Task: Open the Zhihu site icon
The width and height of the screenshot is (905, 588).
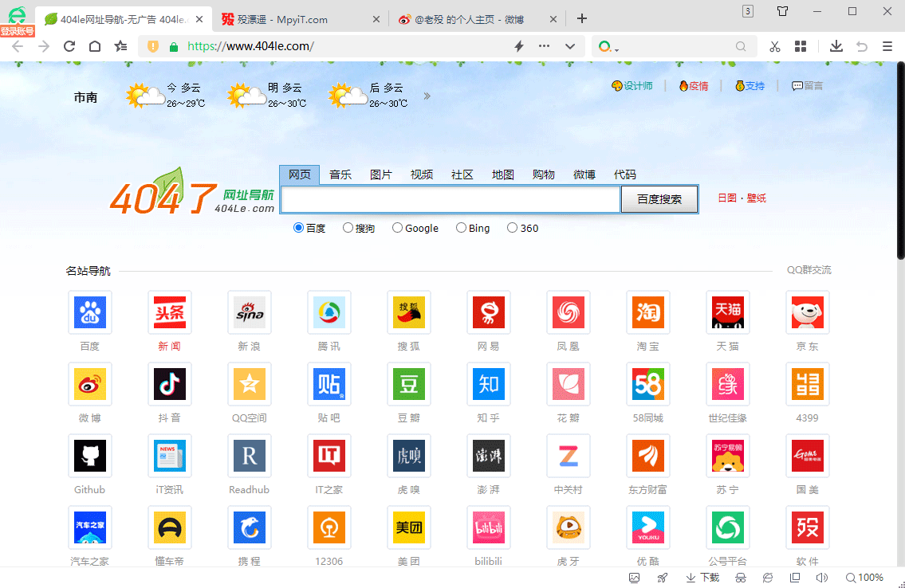Action: (x=488, y=384)
